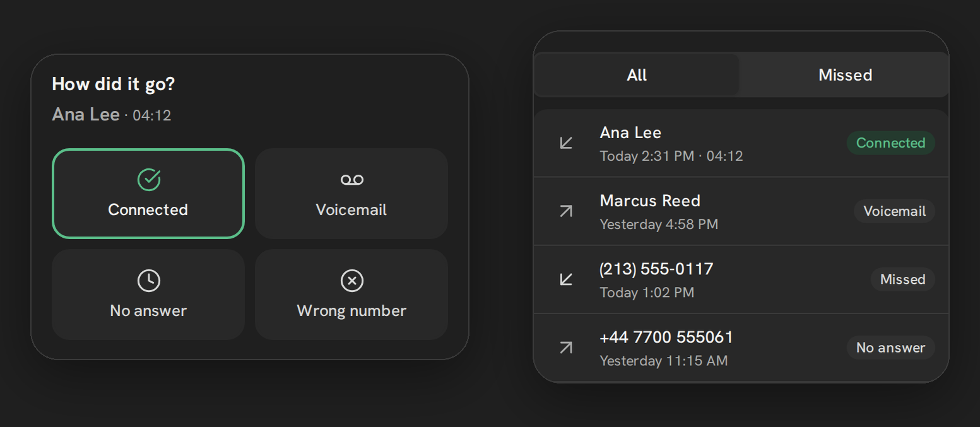Click the green checkmark icon in Connected
The width and height of the screenshot is (980, 427).
149,180
